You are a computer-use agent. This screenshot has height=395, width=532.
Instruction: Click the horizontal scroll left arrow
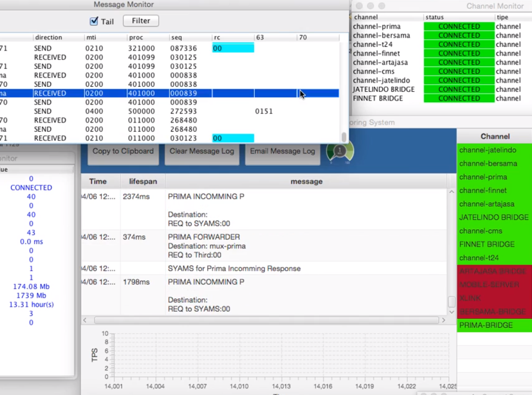[85, 320]
